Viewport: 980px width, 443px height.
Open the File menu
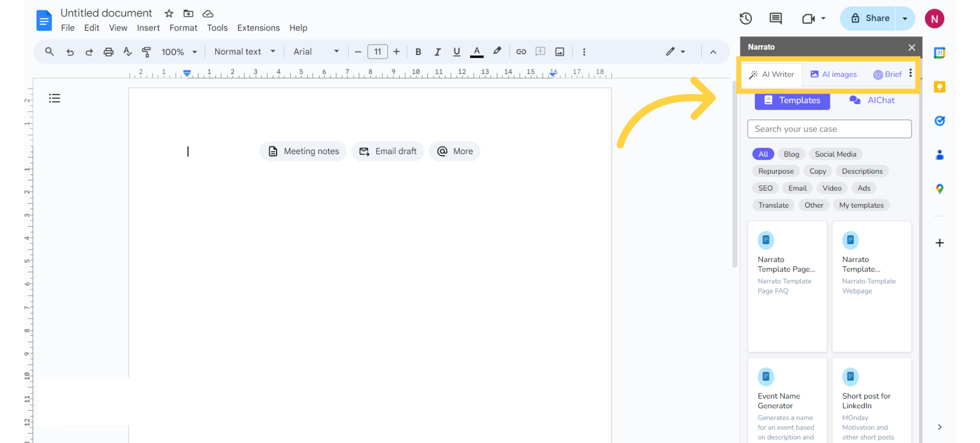[x=68, y=28]
